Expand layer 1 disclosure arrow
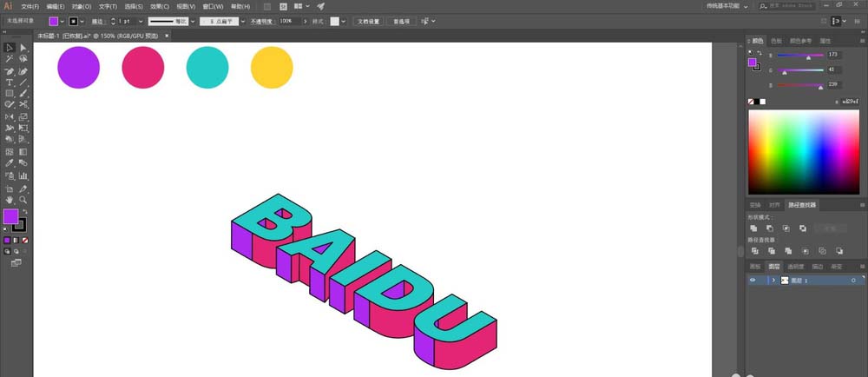This screenshot has width=868, height=377. tap(773, 281)
